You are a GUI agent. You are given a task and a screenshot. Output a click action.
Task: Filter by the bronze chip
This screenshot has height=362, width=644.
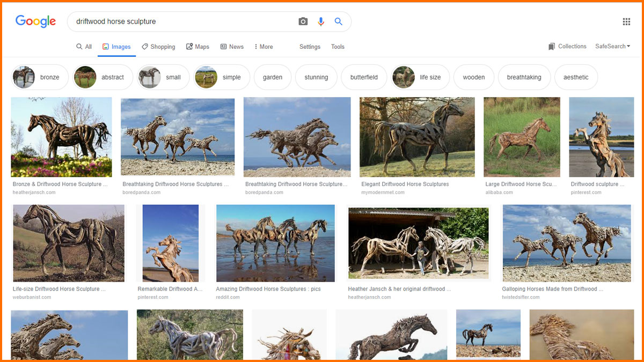[x=40, y=77]
